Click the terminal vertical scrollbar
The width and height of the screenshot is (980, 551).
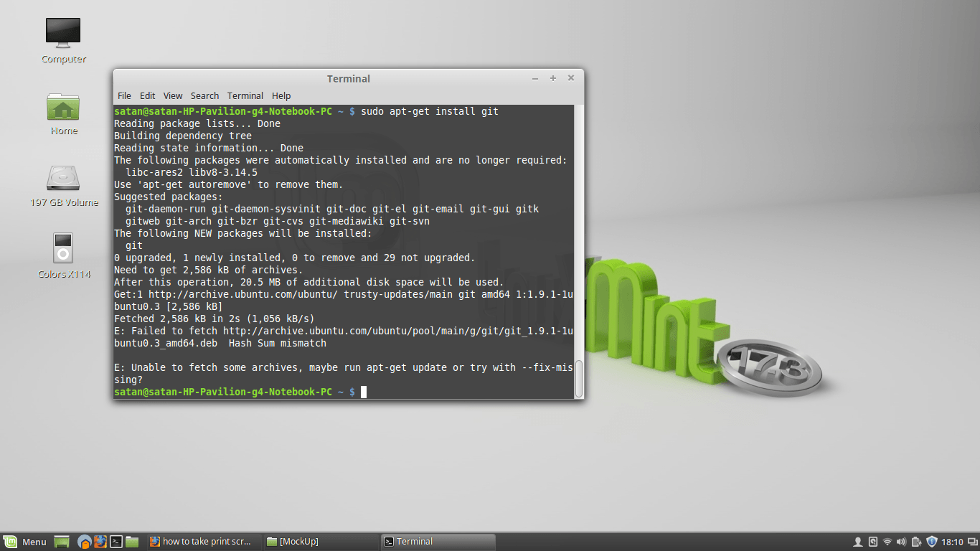tap(578, 377)
